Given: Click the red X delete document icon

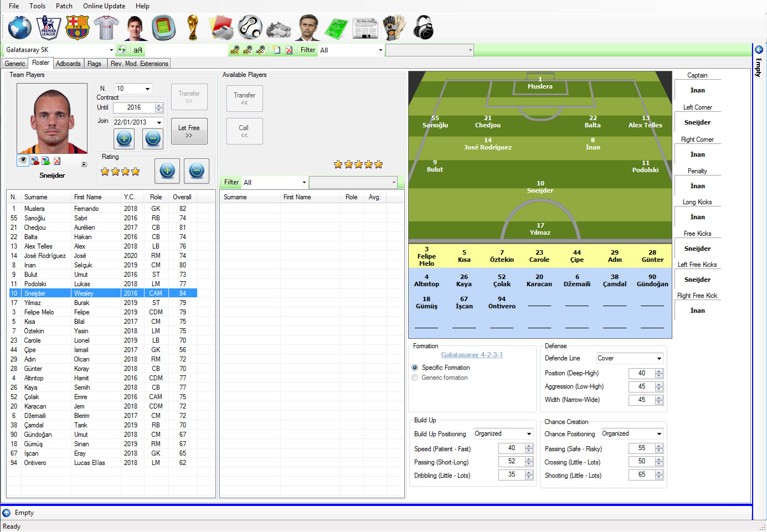Looking at the screenshot, I should (x=289, y=50).
